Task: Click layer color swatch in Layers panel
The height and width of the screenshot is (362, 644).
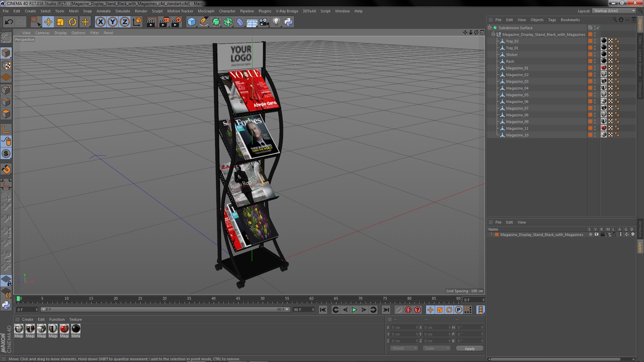Action: 497,235
